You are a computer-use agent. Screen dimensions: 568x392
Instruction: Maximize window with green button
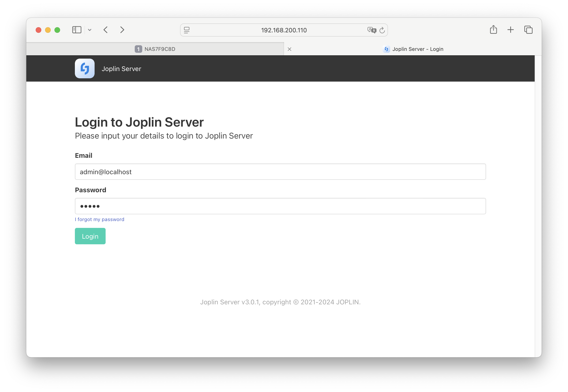(x=57, y=30)
